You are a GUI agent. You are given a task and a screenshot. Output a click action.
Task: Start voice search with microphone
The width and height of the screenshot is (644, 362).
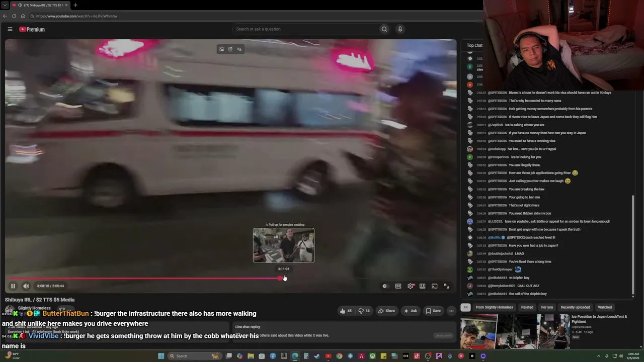click(x=400, y=29)
